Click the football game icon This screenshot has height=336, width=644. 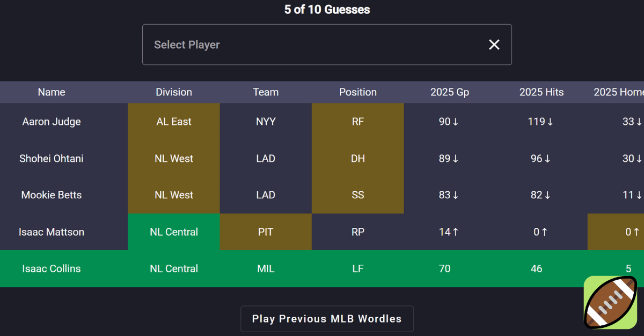pyautogui.click(x=610, y=302)
